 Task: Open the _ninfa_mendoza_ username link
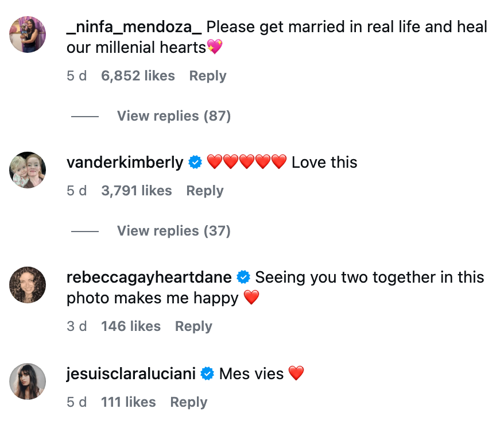(x=134, y=27)
